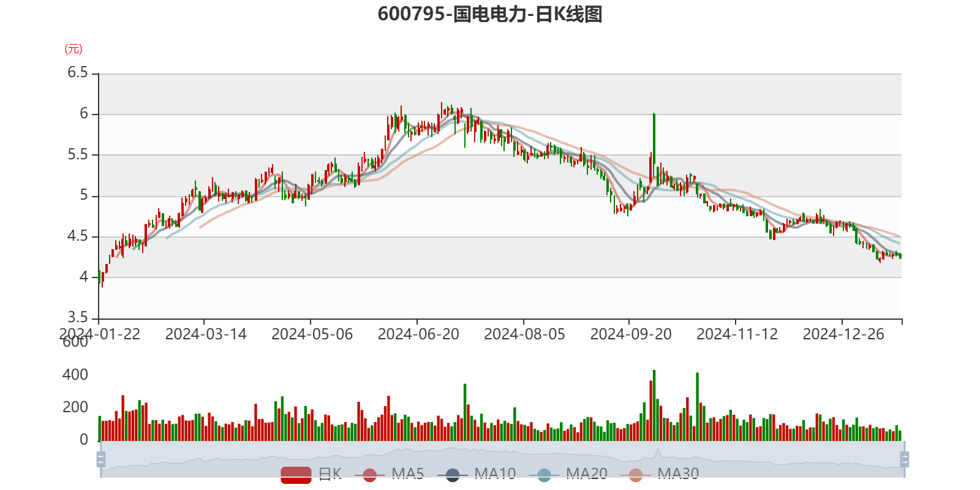Select the 2024-01-22 date axis label
This screenshot has height=490, width=980.
tap(100, 334)
